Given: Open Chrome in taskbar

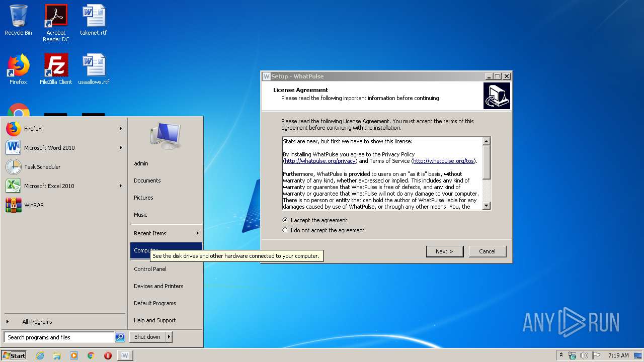Looking at the screenshot, I should 91,355.
